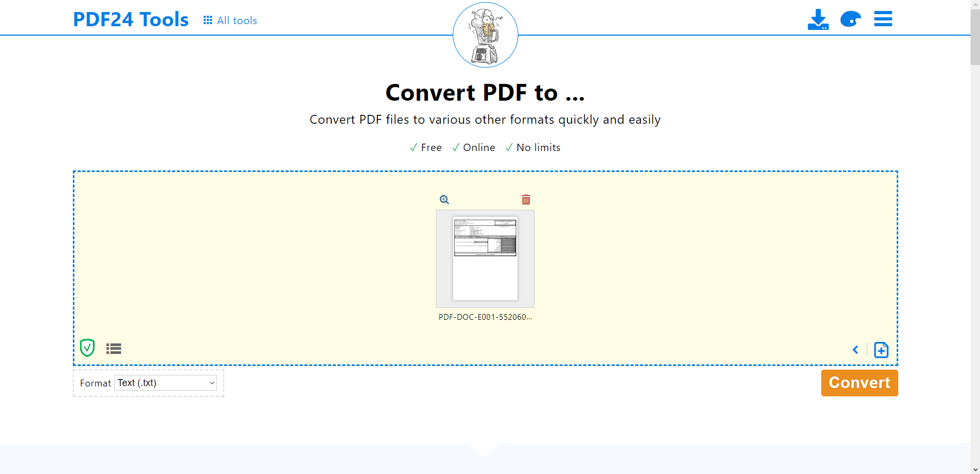This screenshot has width=980, height=474.
Task: Click the scrollbar up arrow
Action: (x=975, y=4)
